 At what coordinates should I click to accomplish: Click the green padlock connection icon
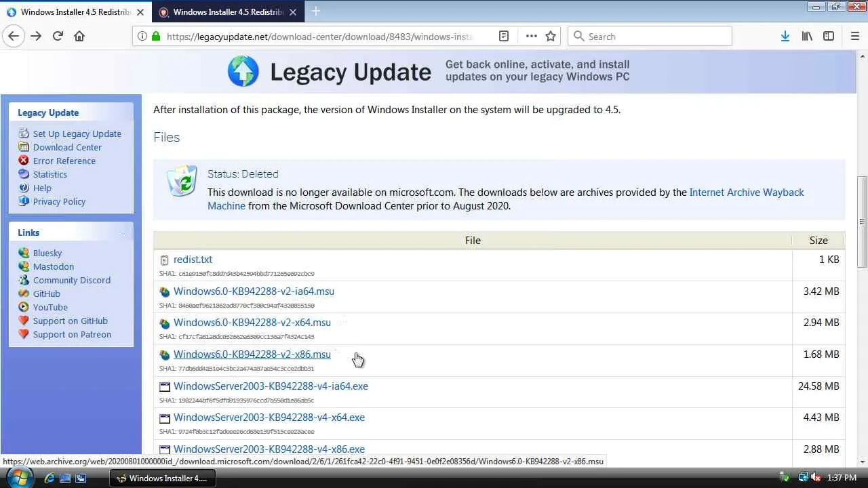point(156,37)
